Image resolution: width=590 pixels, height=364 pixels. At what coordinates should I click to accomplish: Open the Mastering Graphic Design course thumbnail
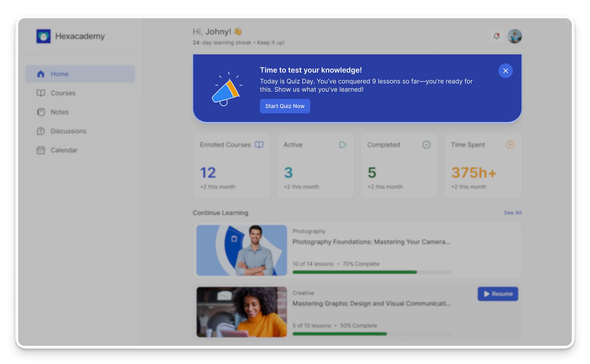(x=241, y=312)
